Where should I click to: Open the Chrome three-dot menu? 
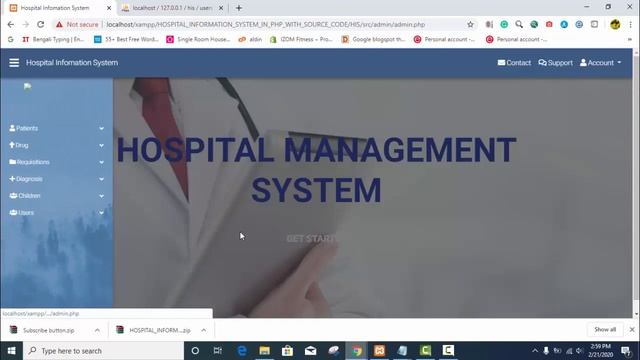[630, 24]
